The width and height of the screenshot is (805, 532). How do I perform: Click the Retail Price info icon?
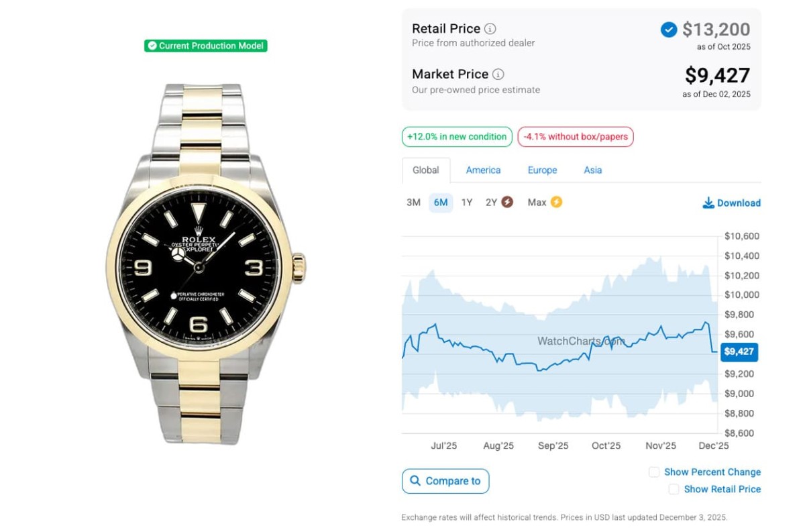(490, 29)
